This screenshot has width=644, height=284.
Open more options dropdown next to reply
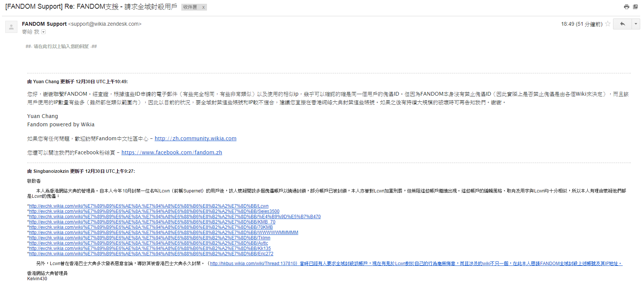tap(636, 24)
